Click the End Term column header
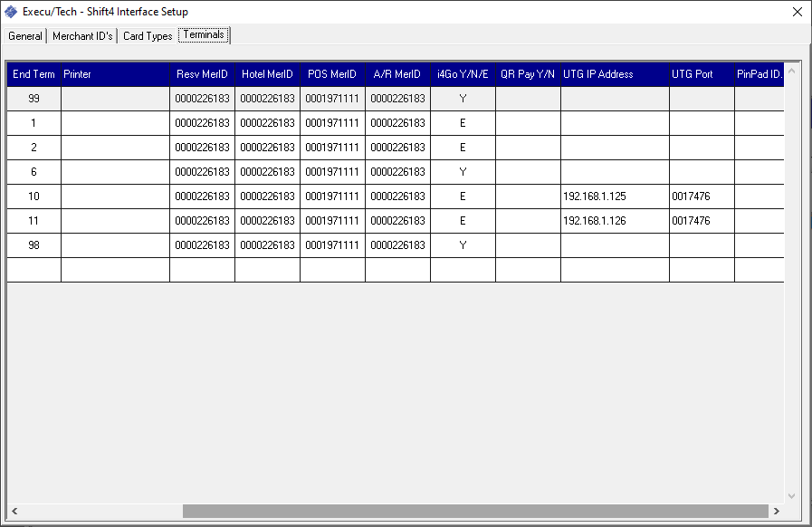 click(x=33, y=74)
